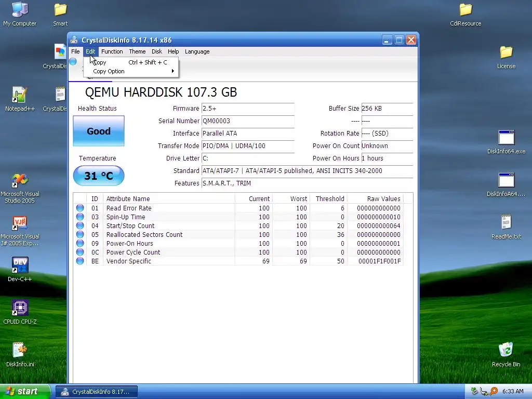Click Power On Hours field 1 hours
This screenshot has height=399, width=532.
tap(387, 158)
